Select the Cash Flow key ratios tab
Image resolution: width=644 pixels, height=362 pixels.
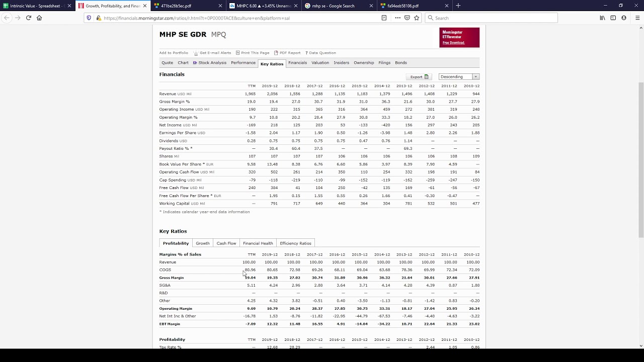click(x=226, y=243)
